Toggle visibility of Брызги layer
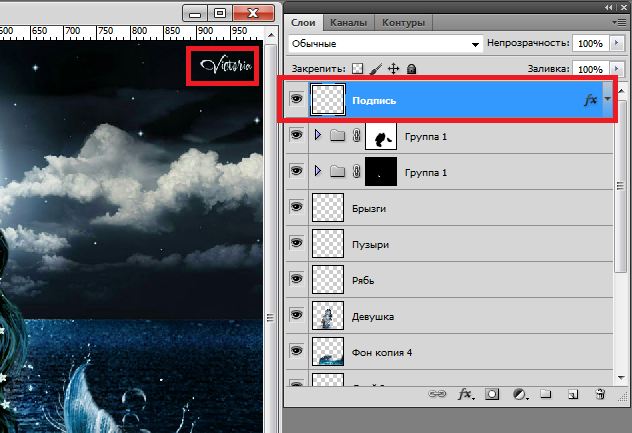 pyautogui.click(x=297, y=207)
